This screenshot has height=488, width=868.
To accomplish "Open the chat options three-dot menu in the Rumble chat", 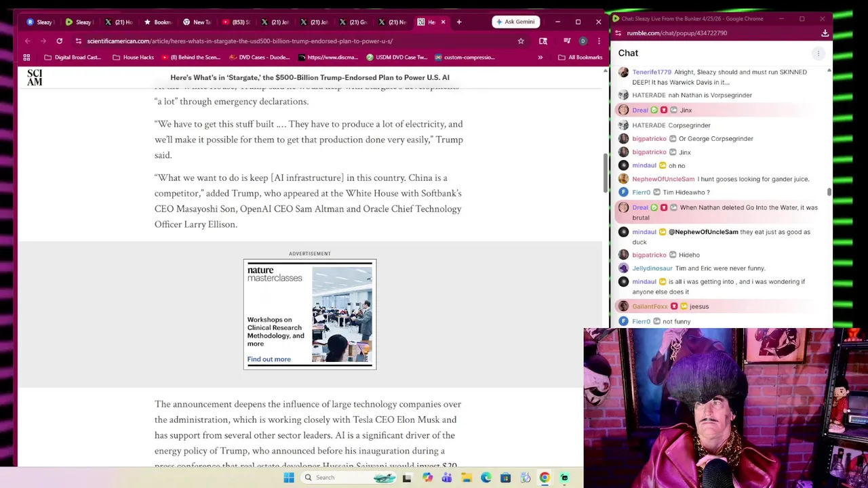I will (x=818, y=53).
